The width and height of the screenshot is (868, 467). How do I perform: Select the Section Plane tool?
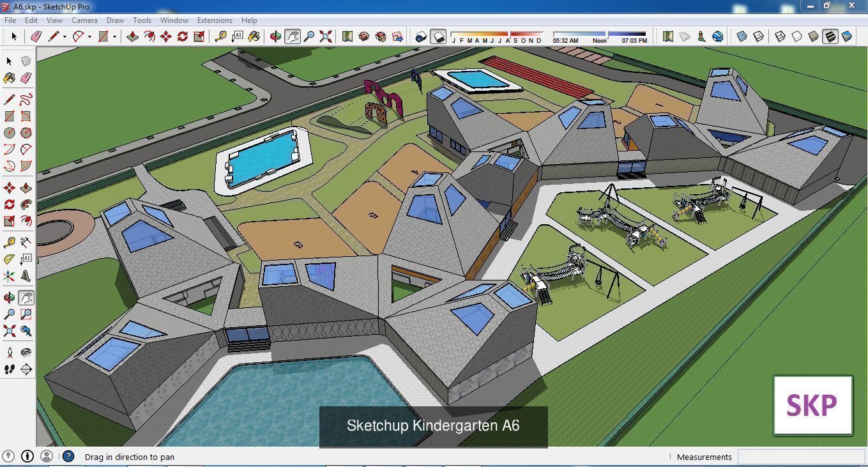(x=26, y=369)
